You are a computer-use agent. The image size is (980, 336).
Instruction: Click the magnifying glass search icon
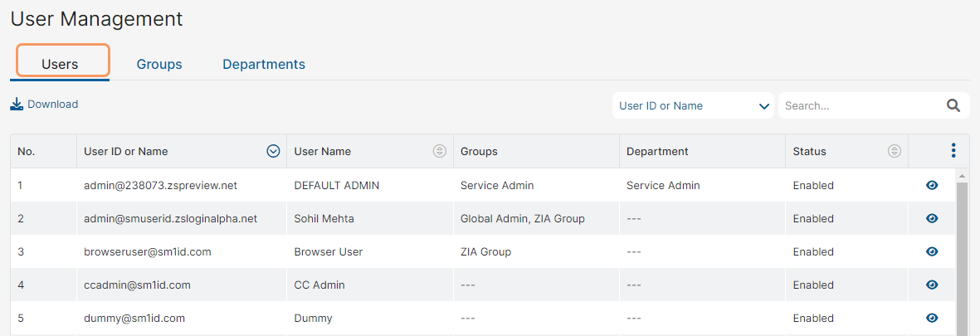coord(953,105)
